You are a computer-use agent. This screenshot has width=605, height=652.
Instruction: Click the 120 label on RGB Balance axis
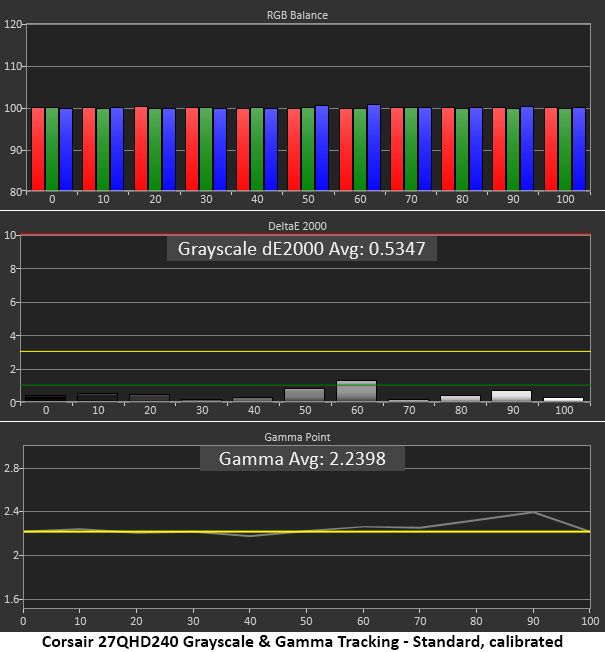point(12,24)
